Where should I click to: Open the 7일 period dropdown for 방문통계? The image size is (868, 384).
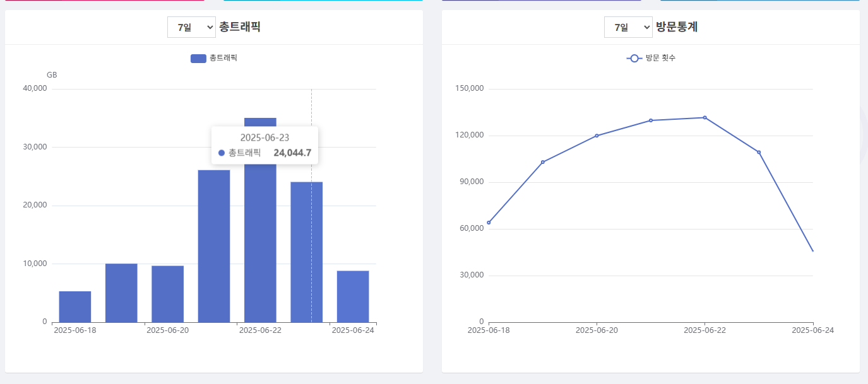(628, 27)
